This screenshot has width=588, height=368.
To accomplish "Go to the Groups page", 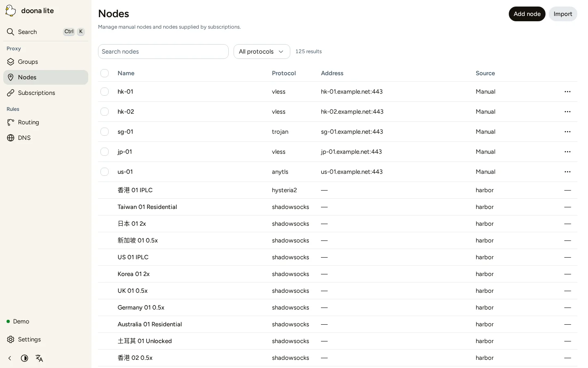I will [46, 62].
